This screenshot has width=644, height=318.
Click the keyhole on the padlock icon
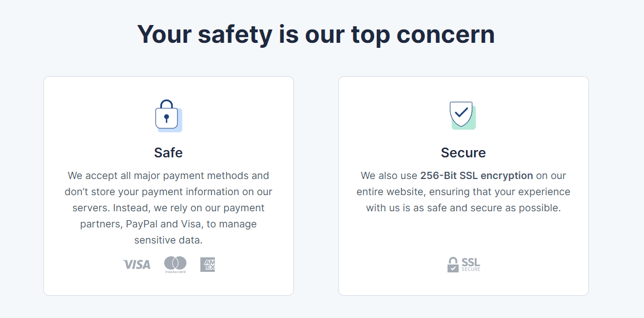pyautogui.click(x=166, y=118)
